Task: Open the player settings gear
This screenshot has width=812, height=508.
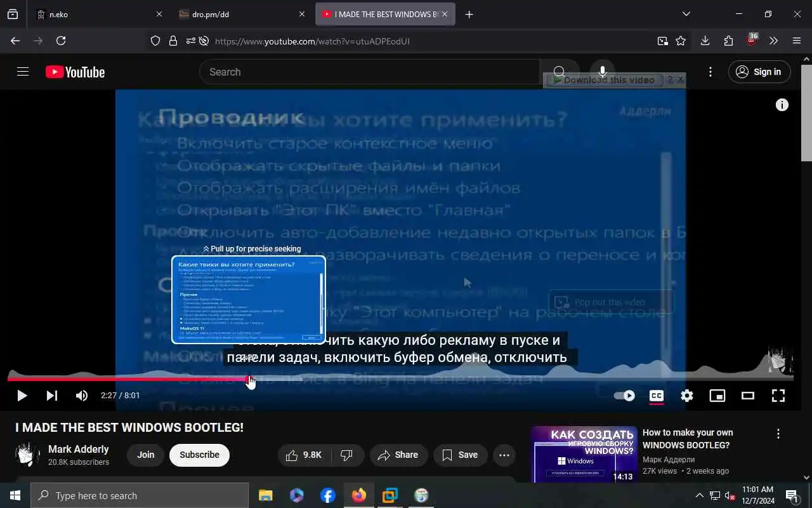Action: [687, 396]
